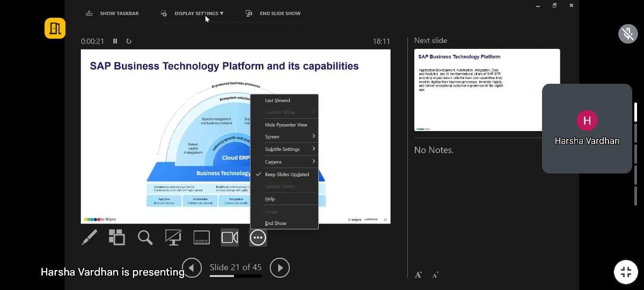Toggle subtitles icon below the slide

click(x=201, y=237)
